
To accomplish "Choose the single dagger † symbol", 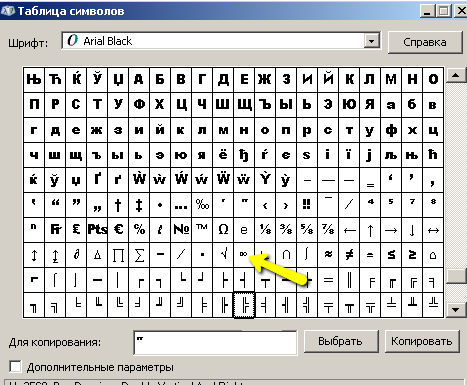I will [118, 205].
